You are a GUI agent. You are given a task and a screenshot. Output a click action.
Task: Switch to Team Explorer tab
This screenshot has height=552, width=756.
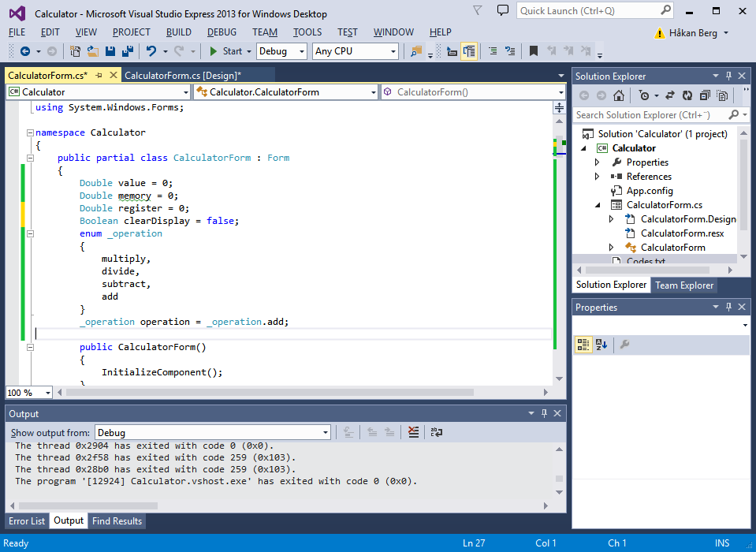[x=683, y=285]
